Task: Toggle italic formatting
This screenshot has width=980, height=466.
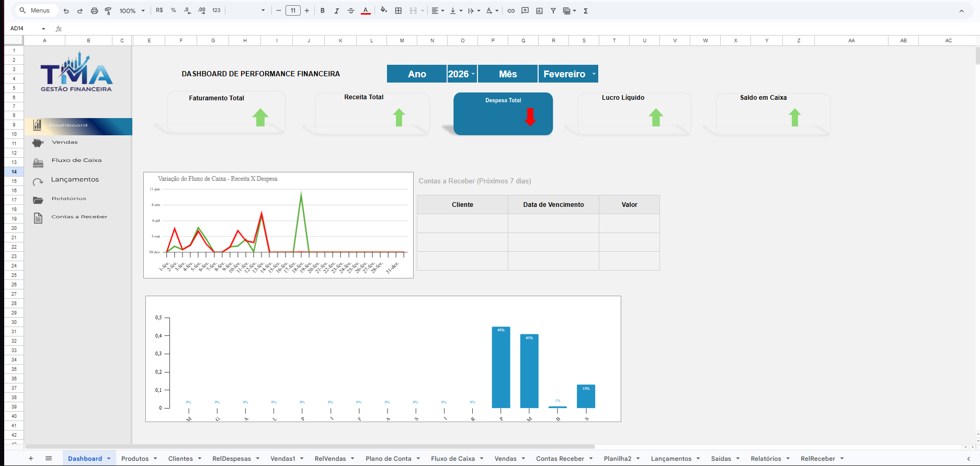Action: coord(337,10)
